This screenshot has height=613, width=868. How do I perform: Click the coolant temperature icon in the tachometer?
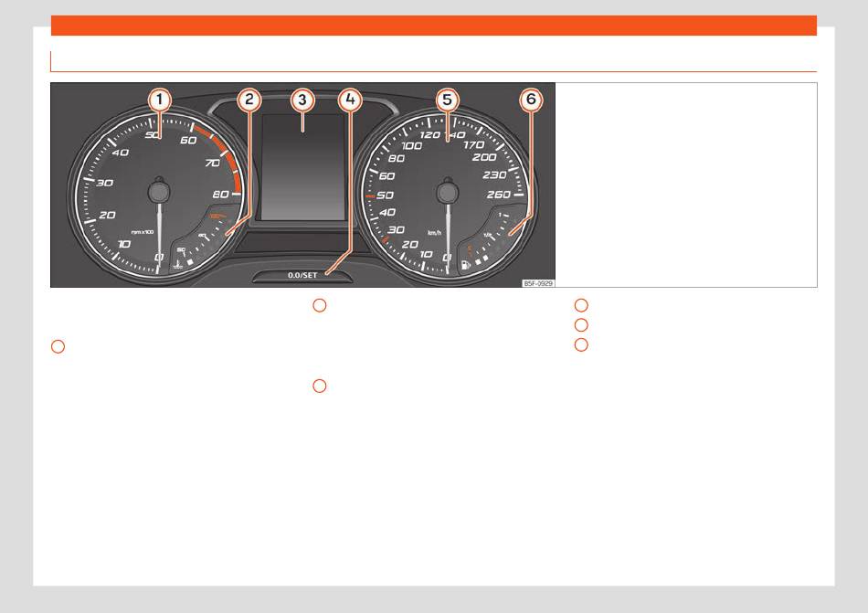[x=177, y=266]
